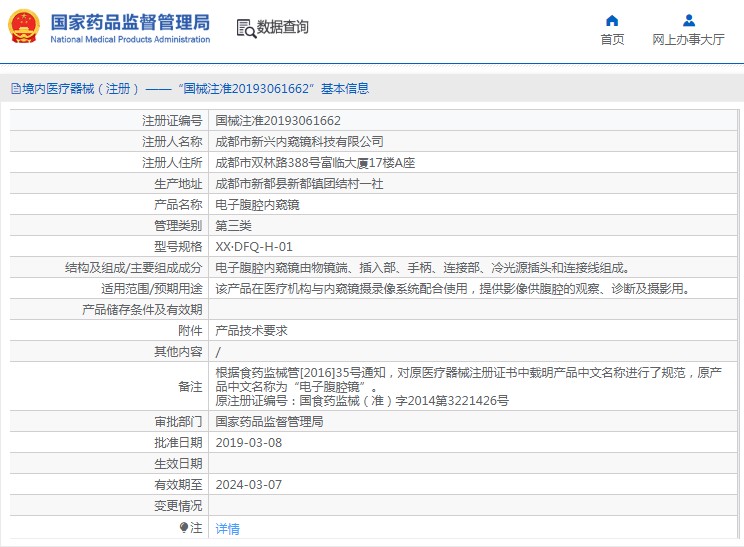Click the 基本信息 heading text
This screenshot has height=547, width=744.
[x=345, y=89]
